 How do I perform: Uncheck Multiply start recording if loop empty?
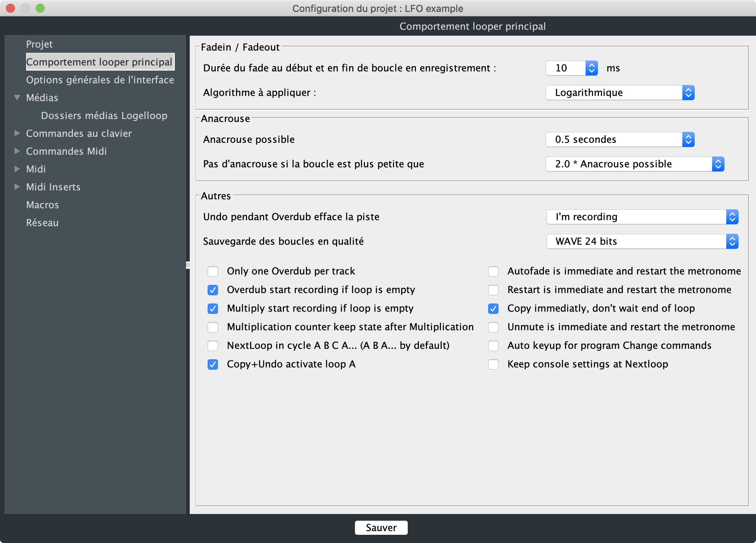[x=213, y=309]
